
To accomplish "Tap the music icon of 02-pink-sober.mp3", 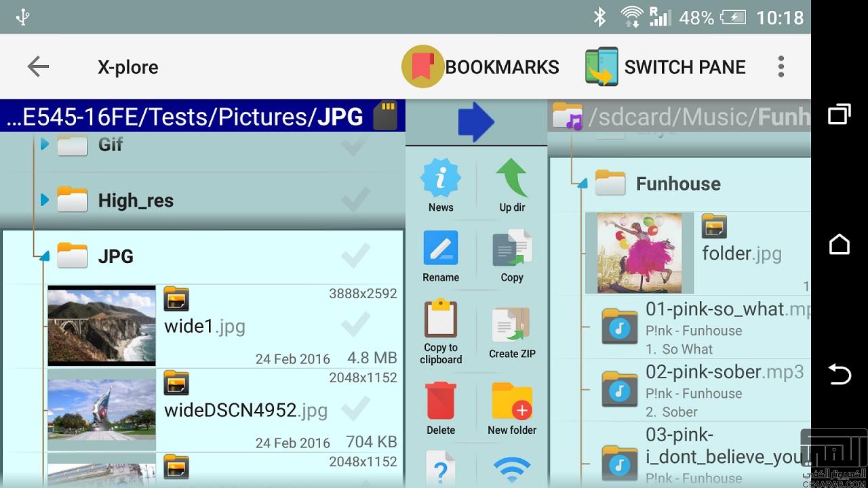I will pyautogui.click(x=620, y=389).
